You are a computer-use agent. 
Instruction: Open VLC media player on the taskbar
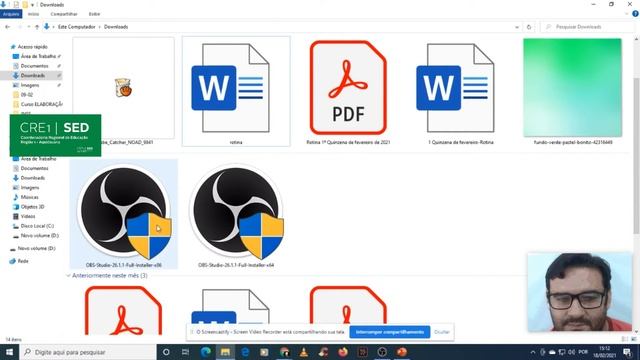point(304,352)
